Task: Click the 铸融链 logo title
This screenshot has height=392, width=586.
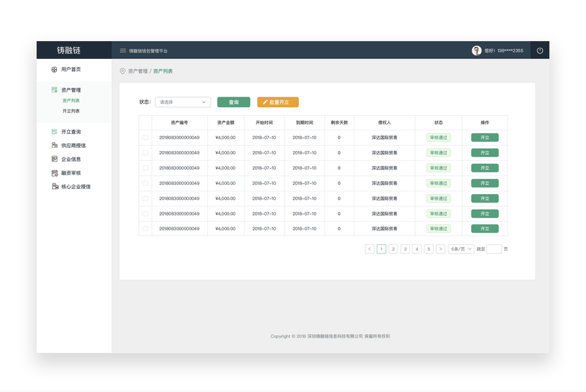Action: coord(69,50)
